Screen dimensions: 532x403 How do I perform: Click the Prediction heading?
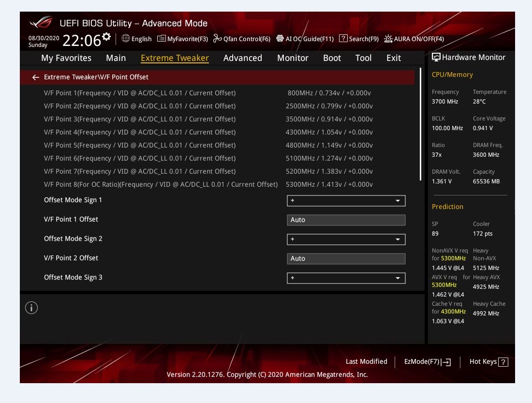click(447, 207)
